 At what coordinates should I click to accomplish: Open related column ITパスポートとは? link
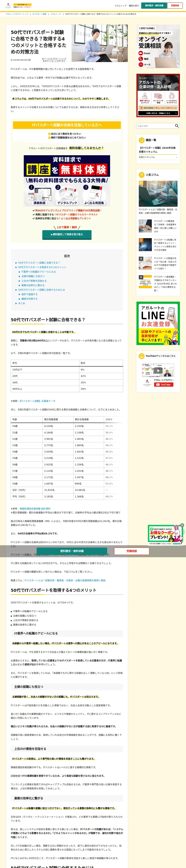(65, 581)
